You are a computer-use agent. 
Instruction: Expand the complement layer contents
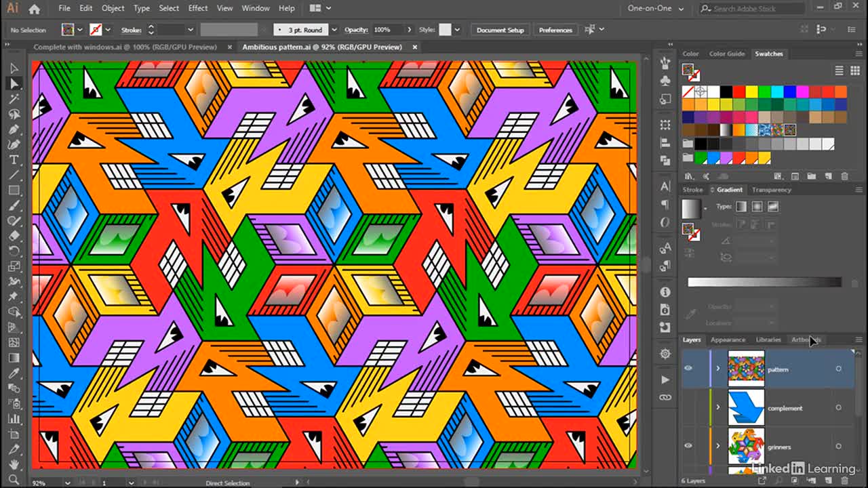point(718,407)
